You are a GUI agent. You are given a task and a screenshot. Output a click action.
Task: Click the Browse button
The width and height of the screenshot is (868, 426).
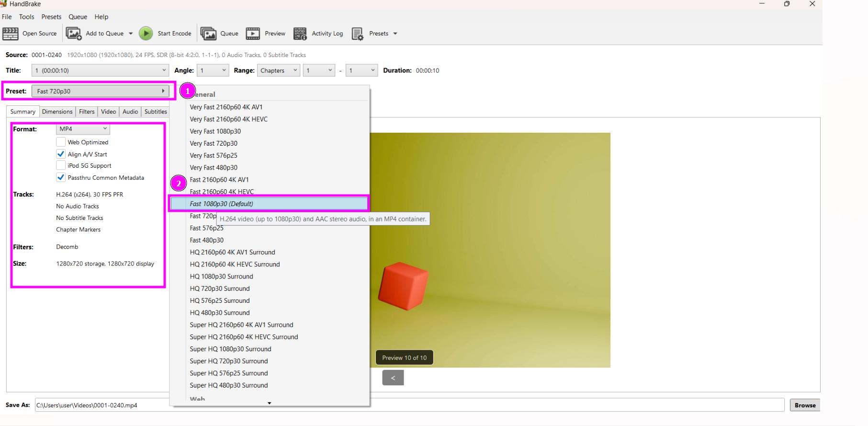click(x=805, y=405)
